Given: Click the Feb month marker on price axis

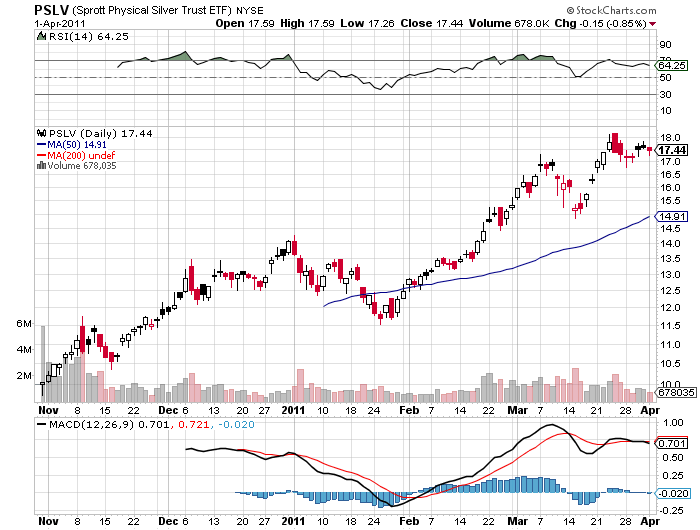Looking at the screenshot, I should tap(409, 410).
